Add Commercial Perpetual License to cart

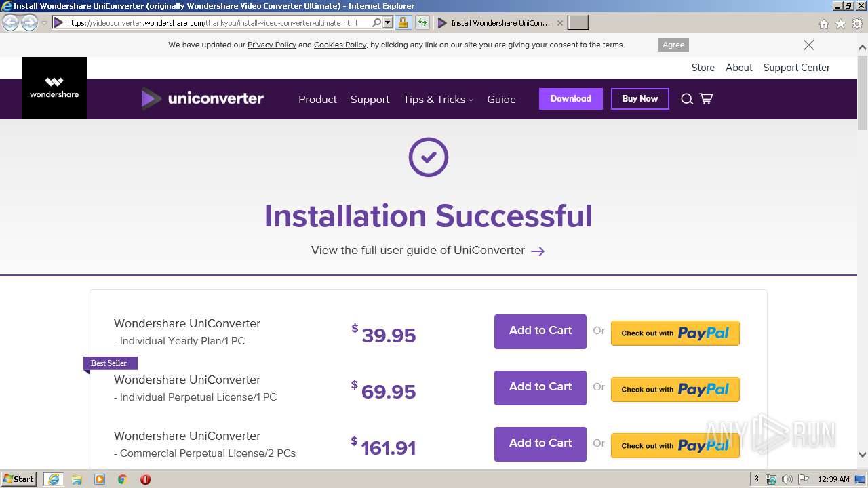click(x=540, y=444)
